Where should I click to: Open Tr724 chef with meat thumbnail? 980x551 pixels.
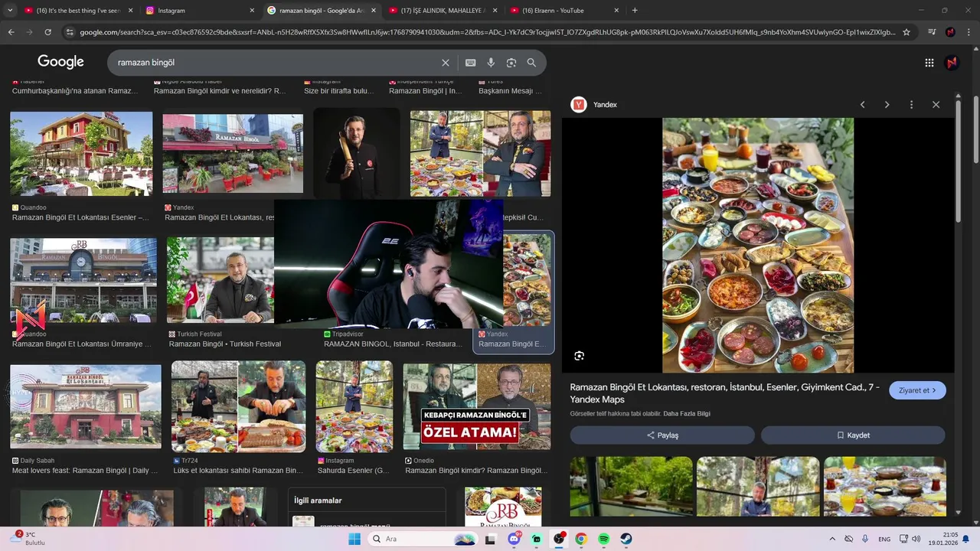pyautogui.click(x=238, y=406)
